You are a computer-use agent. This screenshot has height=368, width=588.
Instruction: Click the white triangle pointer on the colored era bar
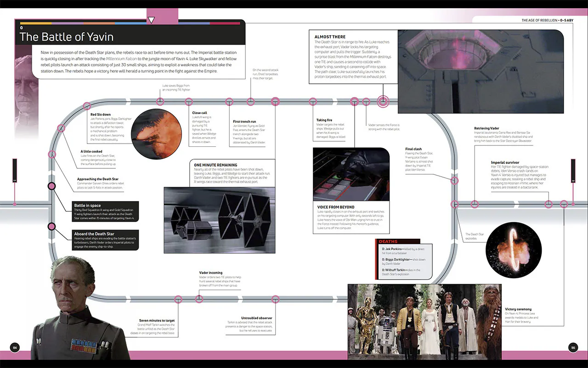[151, 20]
